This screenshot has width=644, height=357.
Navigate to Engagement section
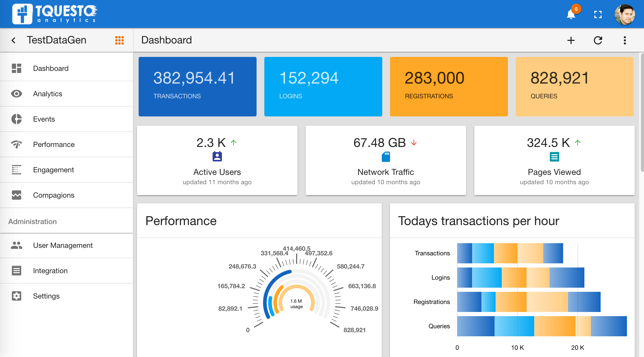53,170
